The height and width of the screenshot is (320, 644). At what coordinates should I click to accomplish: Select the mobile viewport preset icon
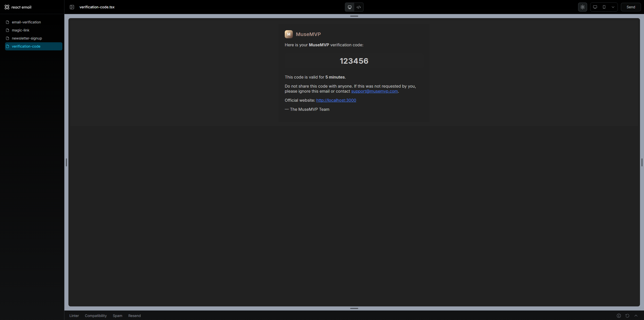pyautogui.click(x=604, y=7)
